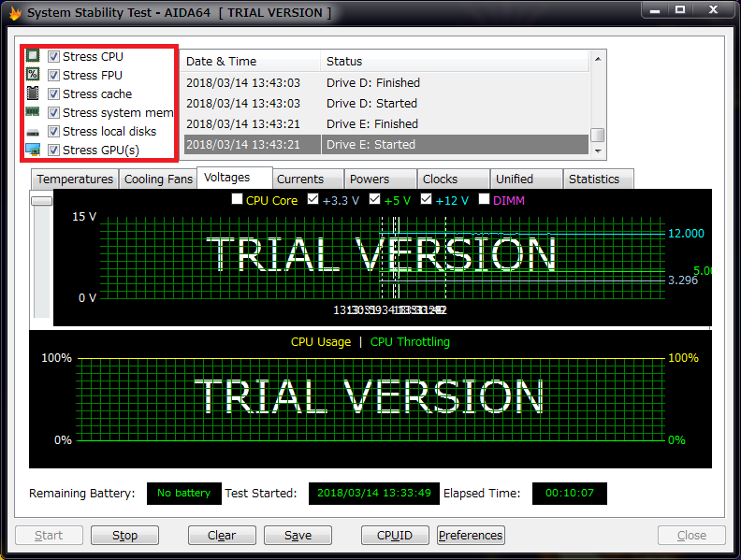This screenshot has height=560, width=741.
Task: Click the 'No battery' status value
Action: (x=183, y=493)
